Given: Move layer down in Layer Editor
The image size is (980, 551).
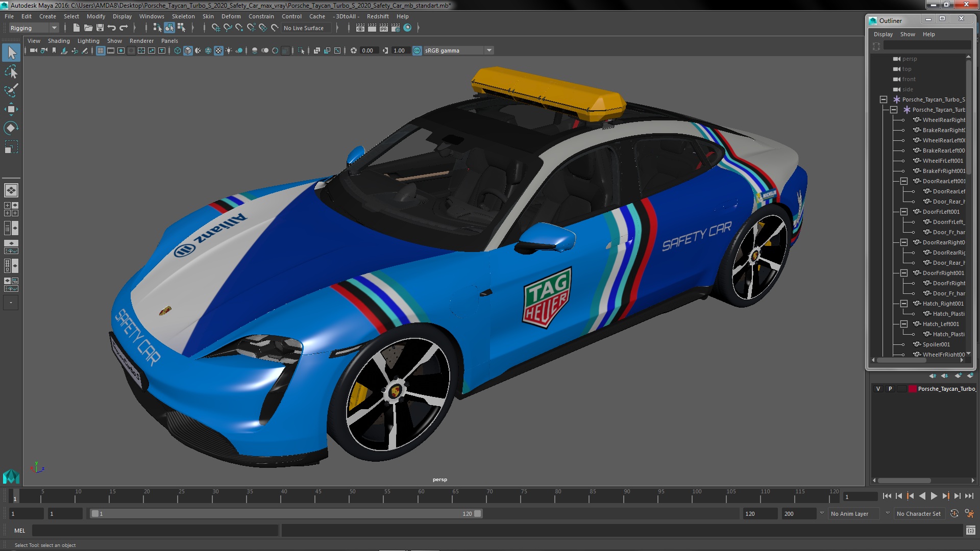Looking at the screenshot, I should 945,375.
